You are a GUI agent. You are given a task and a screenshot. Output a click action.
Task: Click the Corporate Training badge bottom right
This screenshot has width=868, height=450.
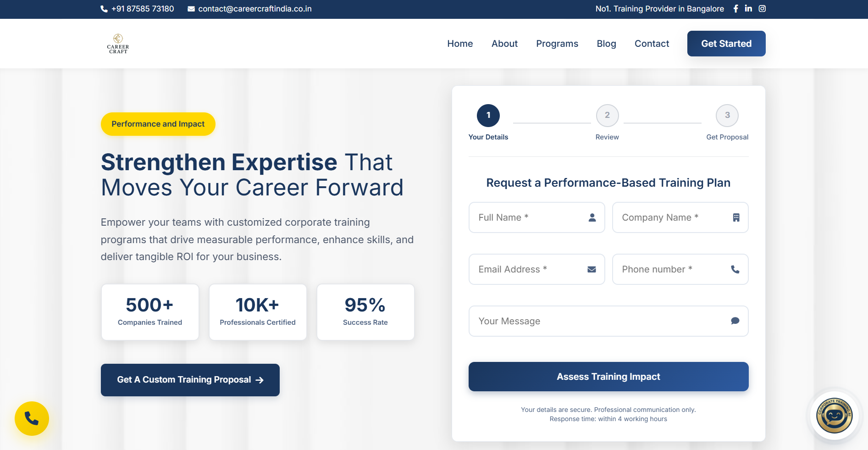[x=834, y=415]
